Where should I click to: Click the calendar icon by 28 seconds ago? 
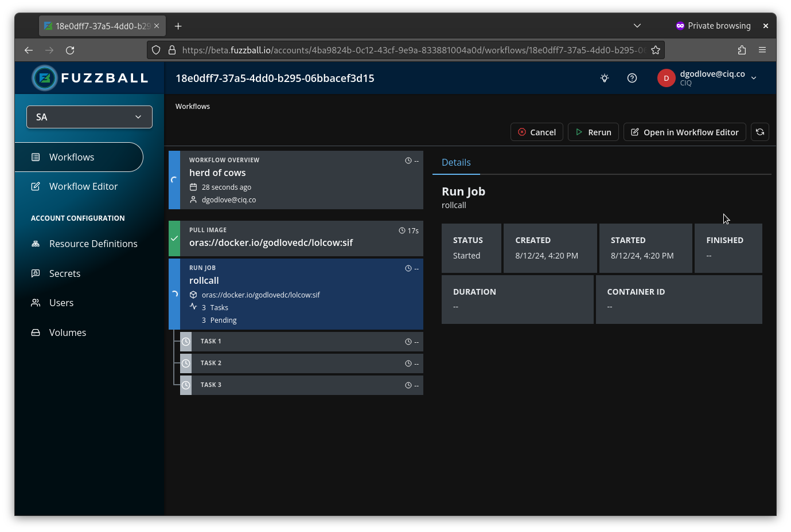coord(193,187)
